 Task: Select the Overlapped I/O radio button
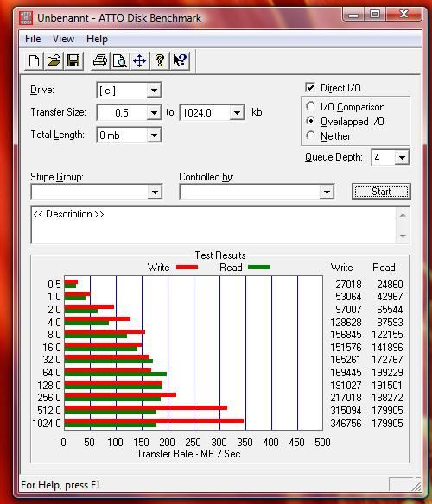311,121
